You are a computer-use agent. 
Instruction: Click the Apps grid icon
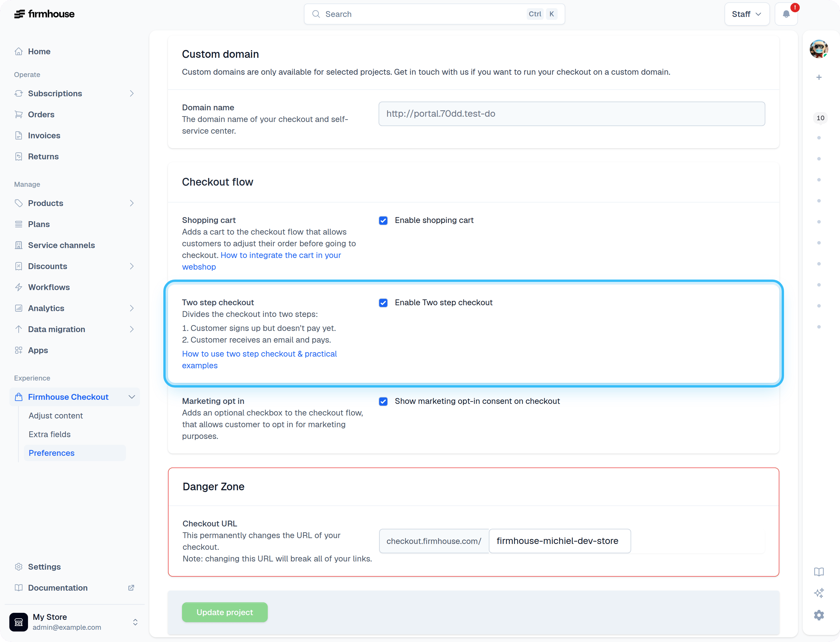tap(19, 350)
